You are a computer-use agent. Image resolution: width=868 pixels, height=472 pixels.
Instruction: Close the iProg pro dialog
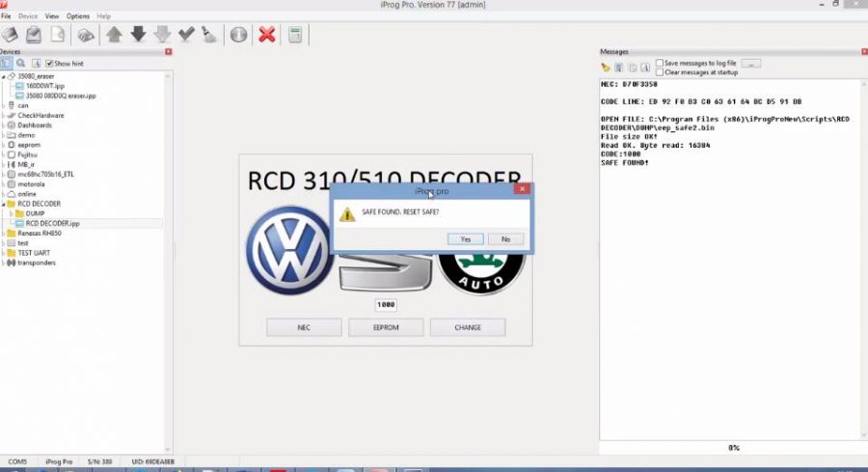coord(522,189)
